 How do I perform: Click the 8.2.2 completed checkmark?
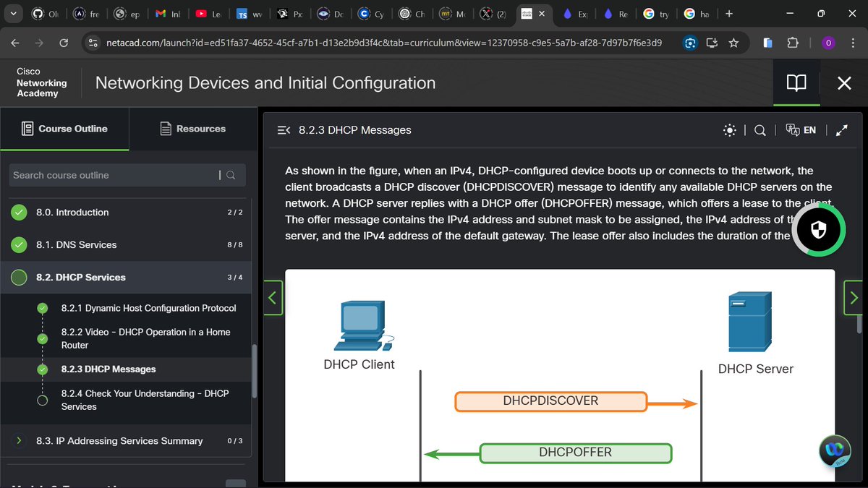[43, 339]
